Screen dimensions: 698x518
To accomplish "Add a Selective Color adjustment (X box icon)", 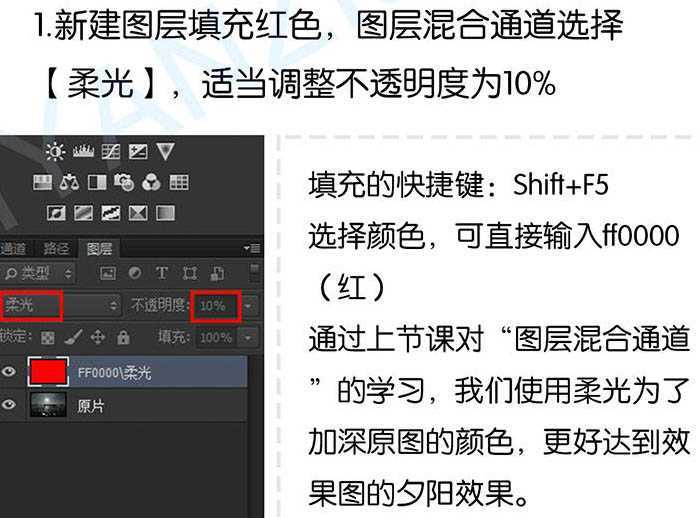I will click(x=138, y=213).
